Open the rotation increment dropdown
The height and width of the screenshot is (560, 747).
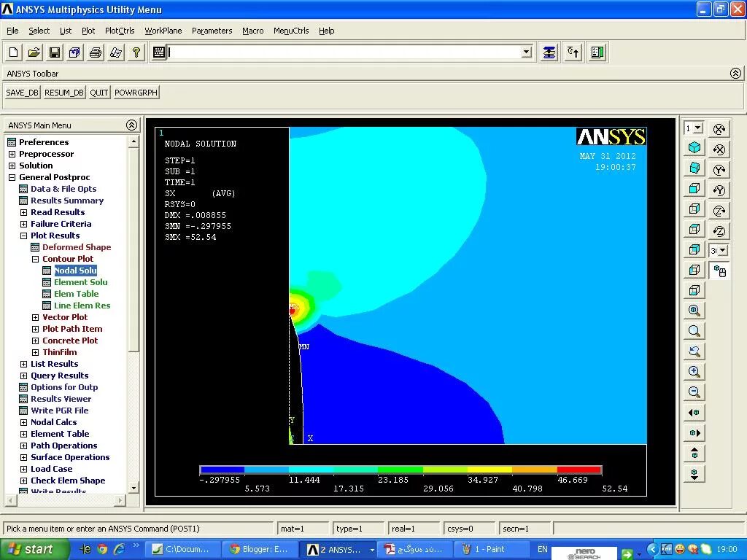point(723,251)
